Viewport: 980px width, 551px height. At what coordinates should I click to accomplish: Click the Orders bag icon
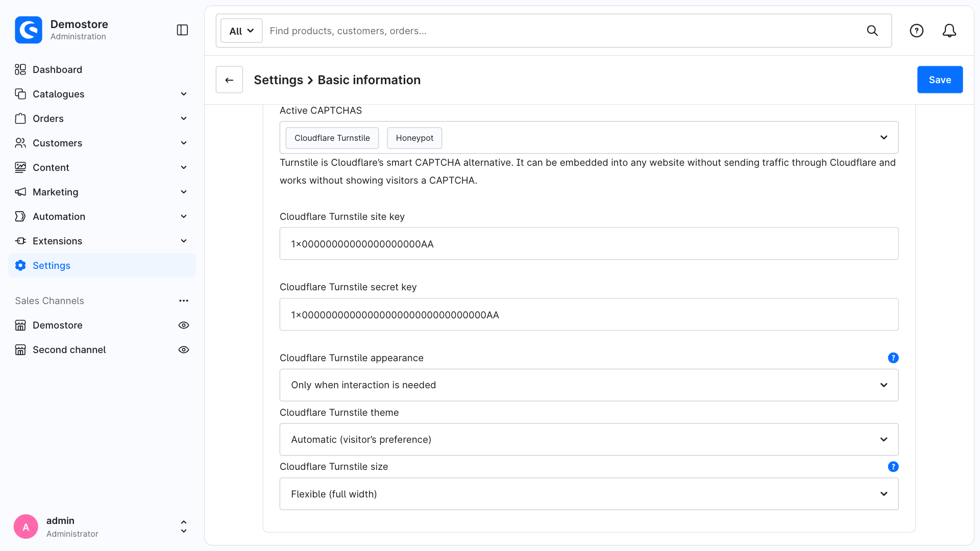click(x=20, y=118)
